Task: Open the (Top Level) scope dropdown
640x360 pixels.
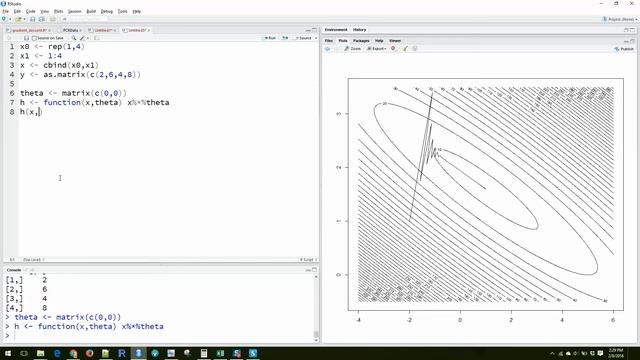Action: pos(34,260)
